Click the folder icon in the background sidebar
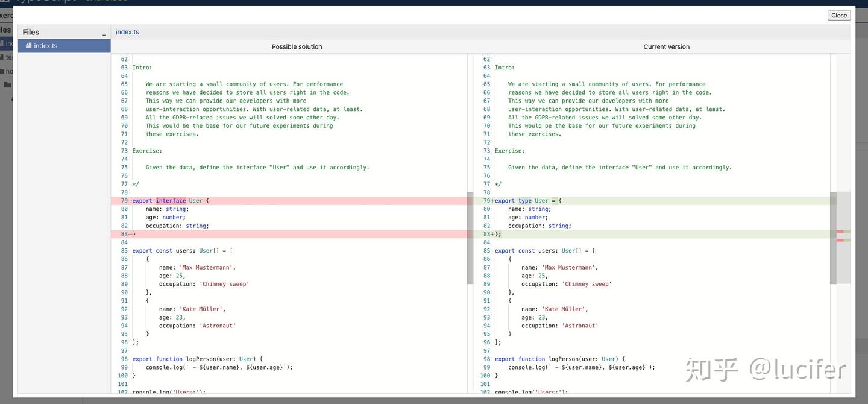The width and height of the screenshot is (868, 404). [x=7, y=85]
